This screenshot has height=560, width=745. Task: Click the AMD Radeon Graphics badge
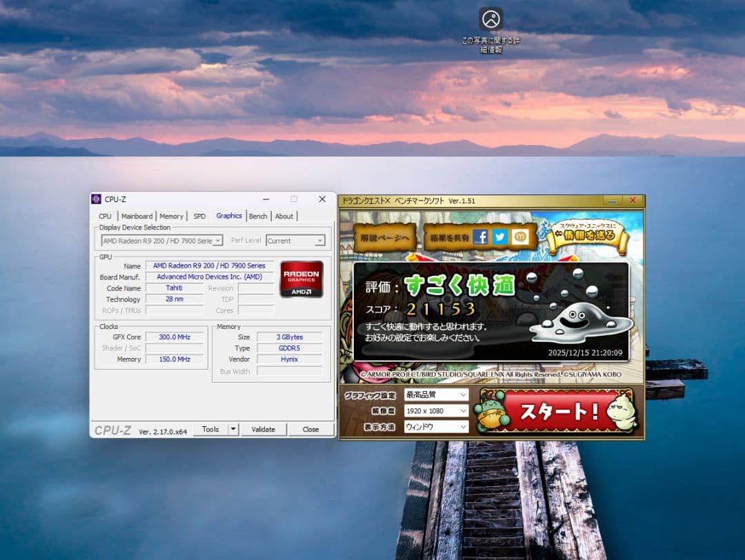pyautogui.click(x=301, y=279)
